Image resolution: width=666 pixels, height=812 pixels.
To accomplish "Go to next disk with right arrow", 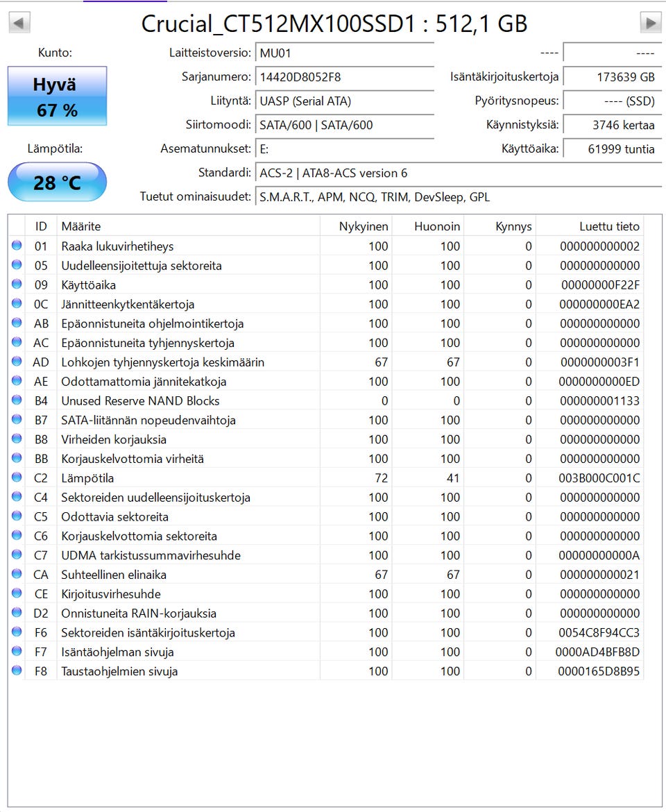I will [x=651, y=23].
